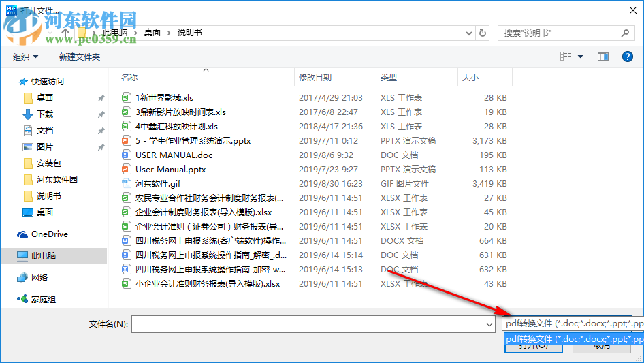The height and width of the screenshot is (363, 644).
Task: Click the icon of 四川税务网上申报系统操作指南-加密 doc
Action: [126, 269]
